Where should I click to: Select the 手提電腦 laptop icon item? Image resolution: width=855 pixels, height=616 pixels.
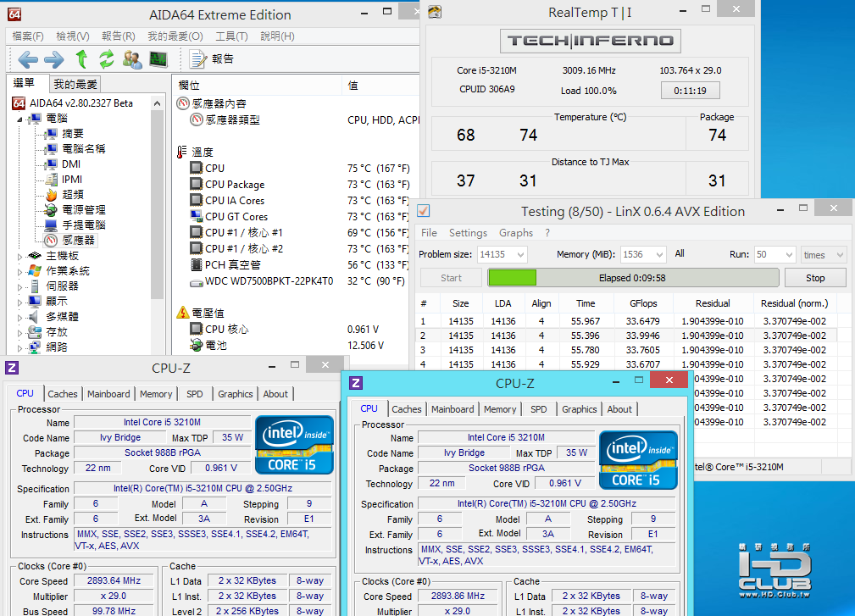[51, 225]
